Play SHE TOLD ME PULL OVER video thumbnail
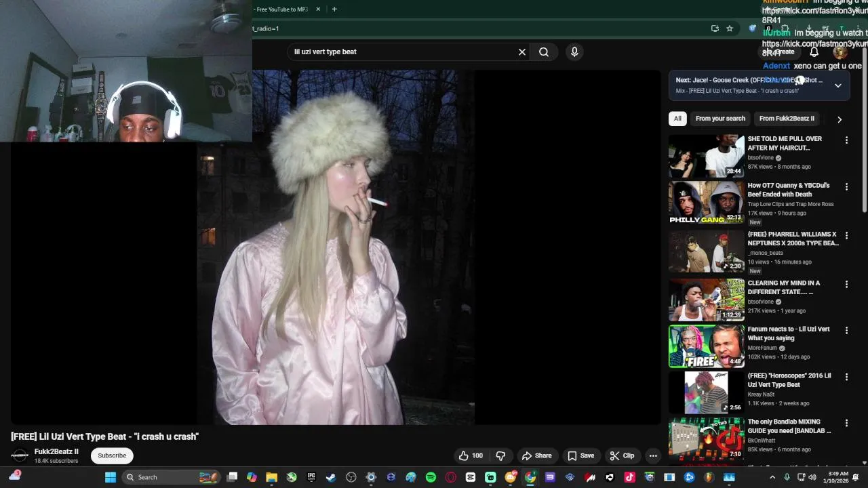This screenshot has width=868, height=488. 707,156
